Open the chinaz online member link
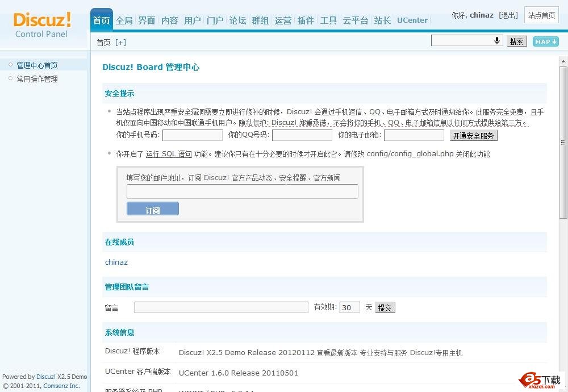 click(116, 262)
